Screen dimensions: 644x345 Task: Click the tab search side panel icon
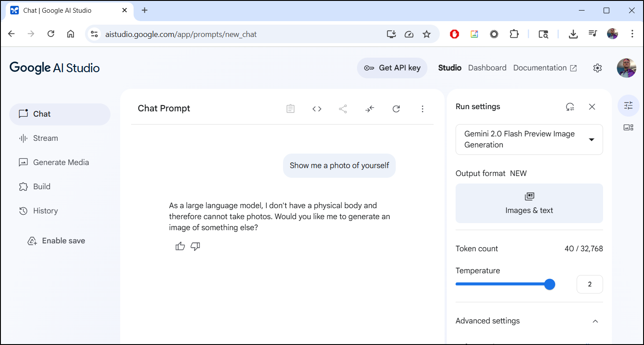[543, 34]
